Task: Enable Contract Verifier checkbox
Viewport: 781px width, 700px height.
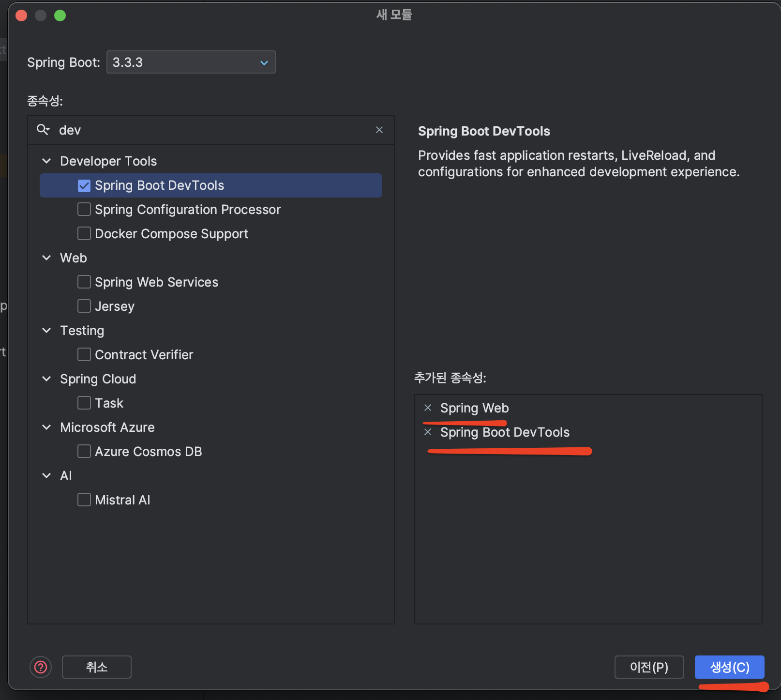Action: 84,355
